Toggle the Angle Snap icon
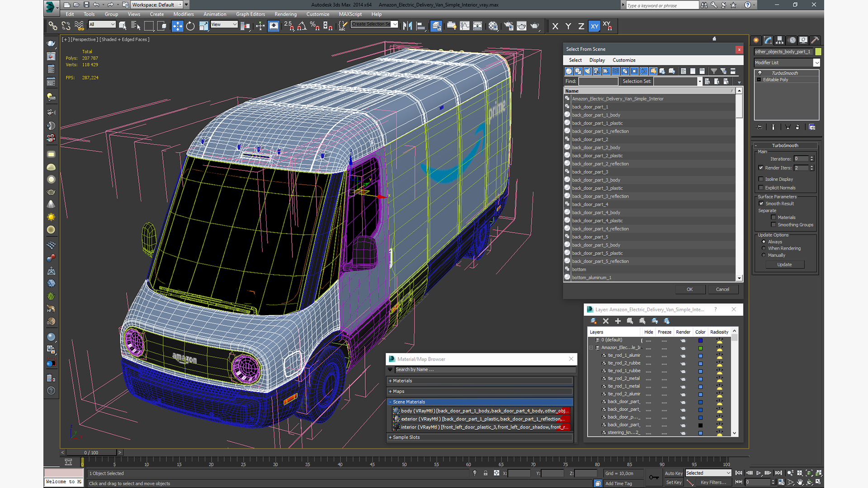This screenshot has width=868, height=488. 302,26
